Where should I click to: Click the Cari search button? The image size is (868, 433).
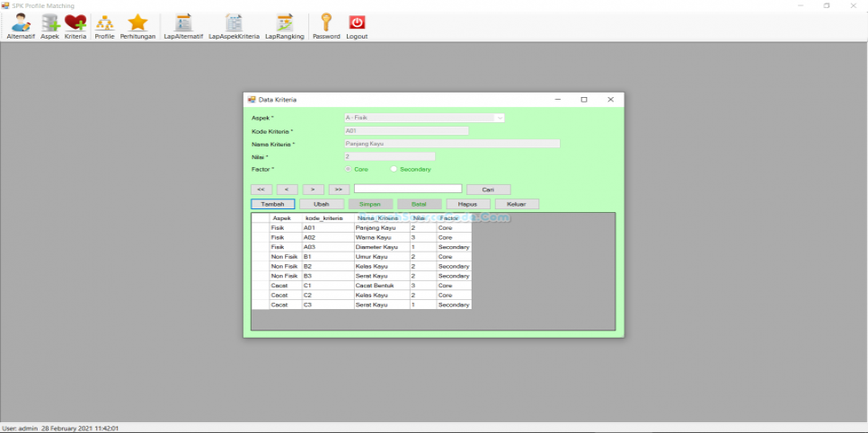[488, 190]
